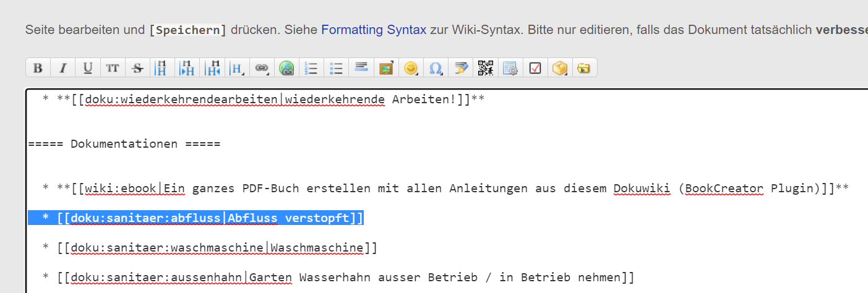Insert same-level headline
This screenshot has width=868, height=293.
[162, 68]
